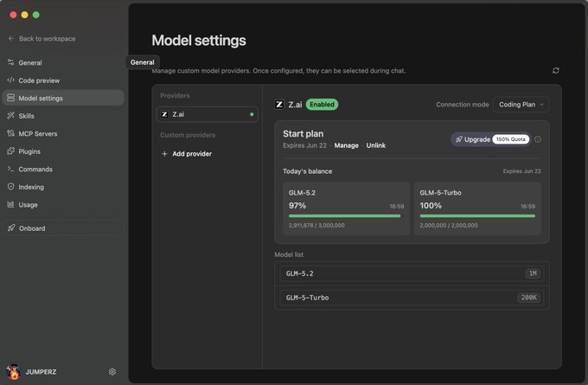Click JUMPERZ username
Image resolution: width=588 pixels, height=385 pixels.
[x=41, y=372]
